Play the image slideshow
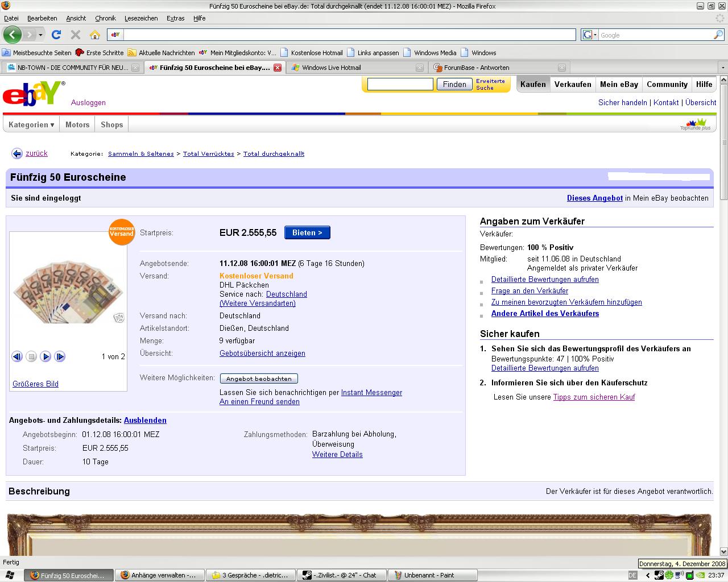 click(x=45, y=356)
